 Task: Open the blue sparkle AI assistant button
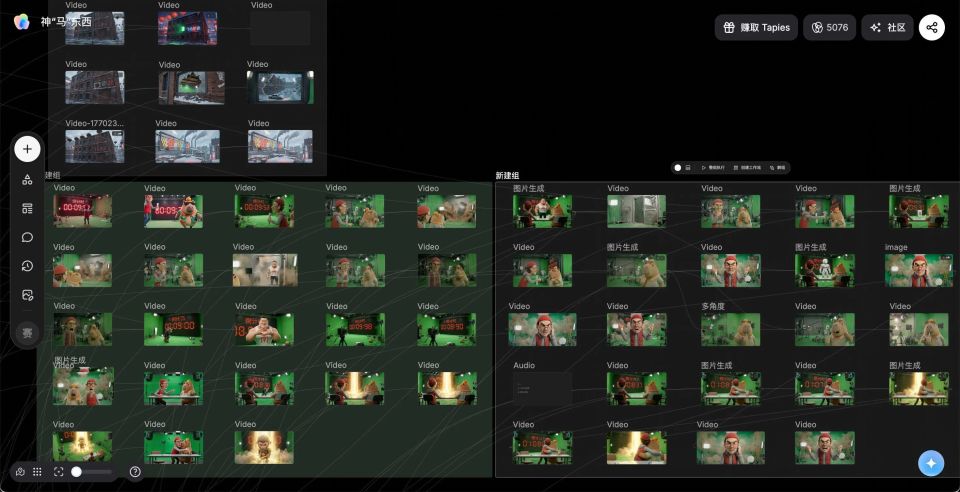pyautogui.click(x=931, y=463)
